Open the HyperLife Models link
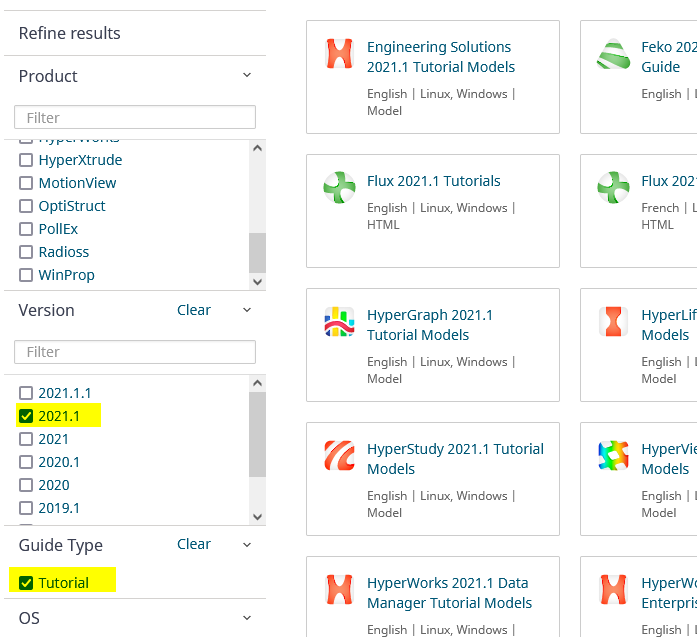This screenshot has height=637, width=697. (x=669, y=325)
